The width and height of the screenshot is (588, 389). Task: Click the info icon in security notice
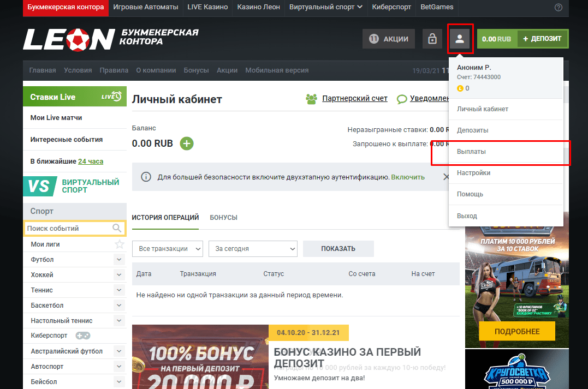coord(146,177)
